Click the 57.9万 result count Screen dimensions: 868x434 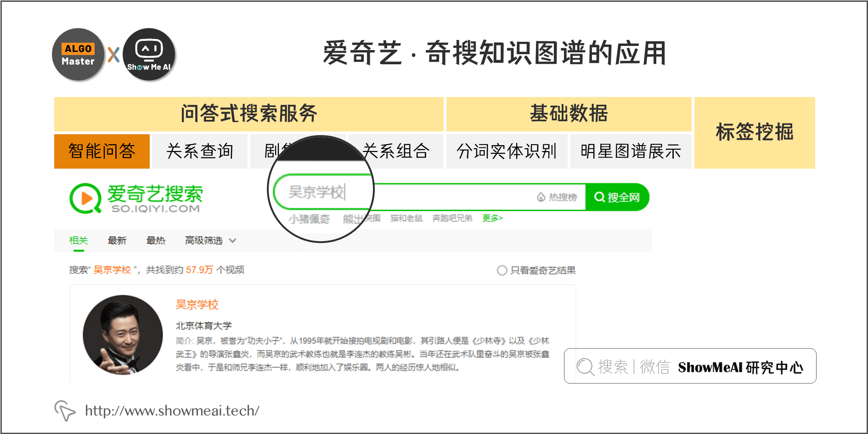point(199,270)
